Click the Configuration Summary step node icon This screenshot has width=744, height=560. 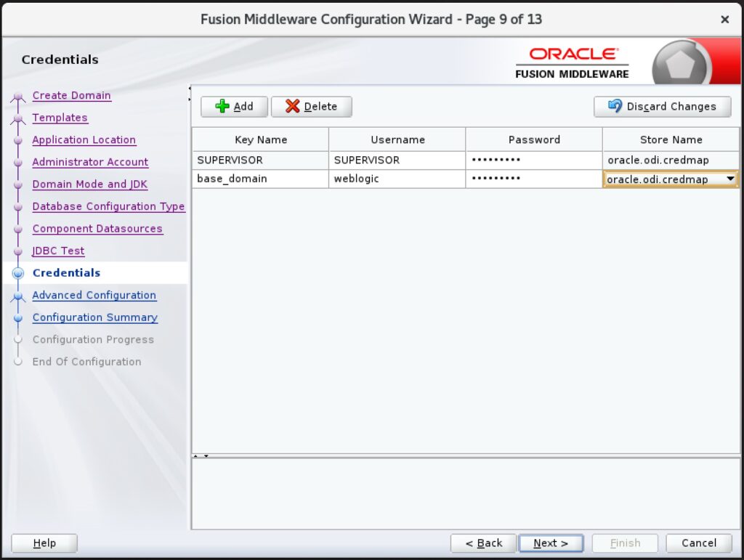18,317
